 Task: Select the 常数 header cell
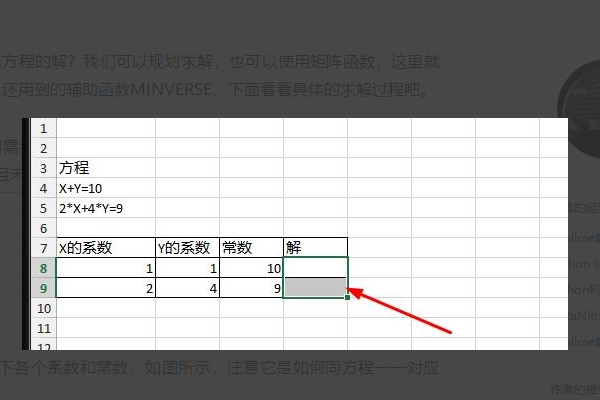point(251,248)
